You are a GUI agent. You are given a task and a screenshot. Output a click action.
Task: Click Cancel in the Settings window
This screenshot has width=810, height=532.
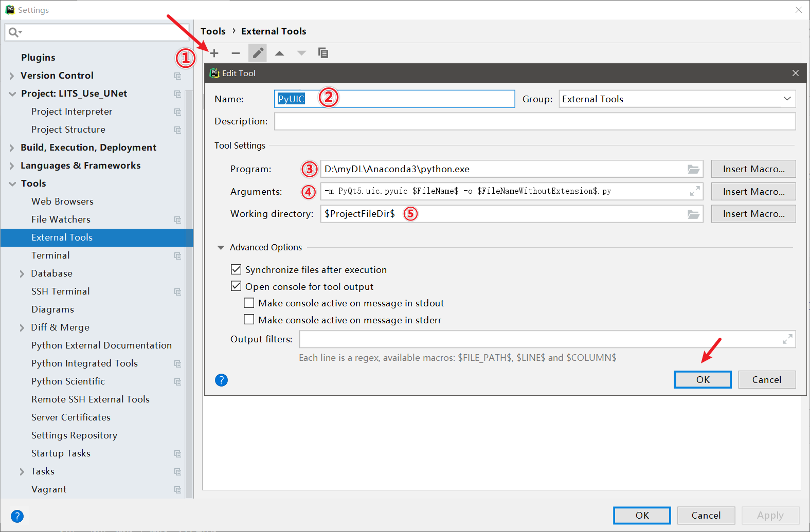click(706, 515)
